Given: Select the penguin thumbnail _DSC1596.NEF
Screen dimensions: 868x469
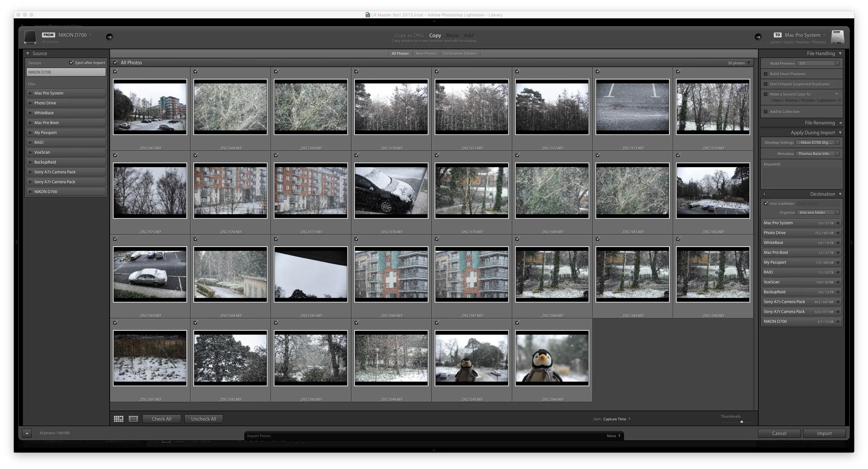Looking at the screenshot, I should click(x=552, y=358).
